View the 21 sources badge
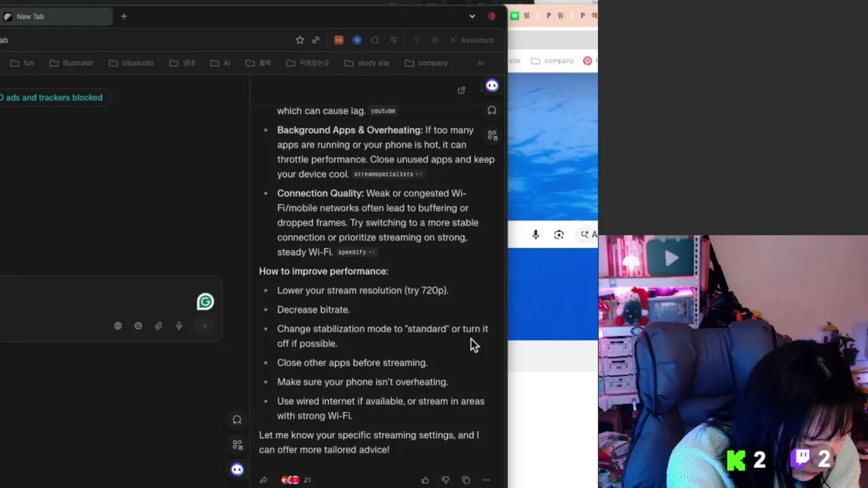Image resolution: width=868 pixels, height=488 pixels. click(296, 480)
